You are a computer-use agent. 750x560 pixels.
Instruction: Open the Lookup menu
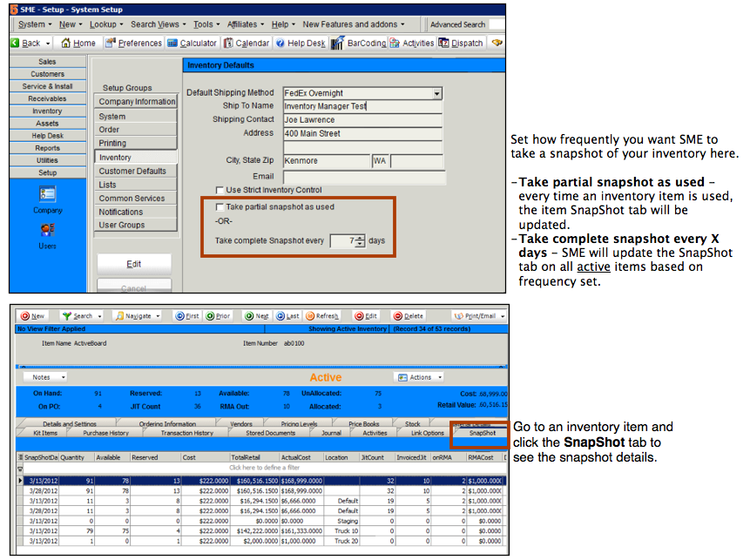(106, 24)
